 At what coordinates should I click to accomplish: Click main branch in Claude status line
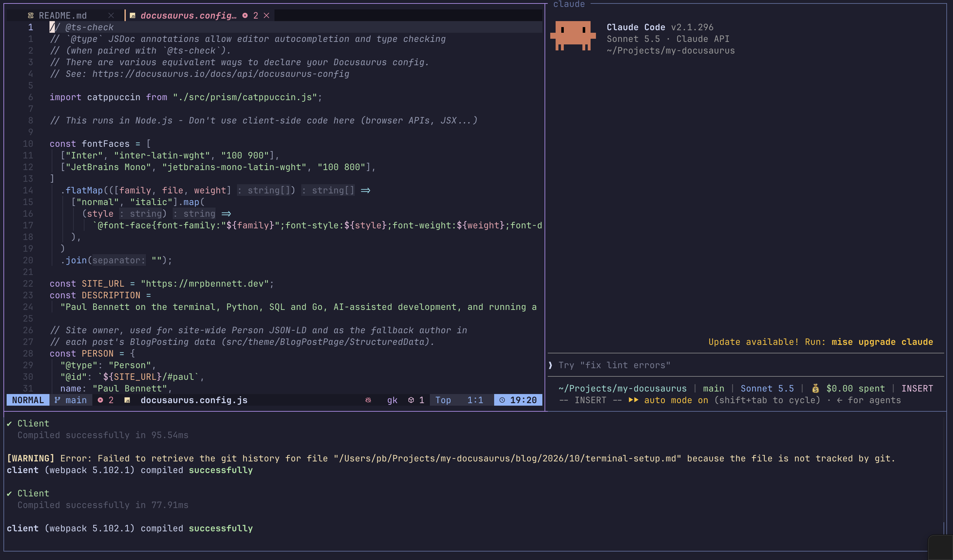(713, 388)
